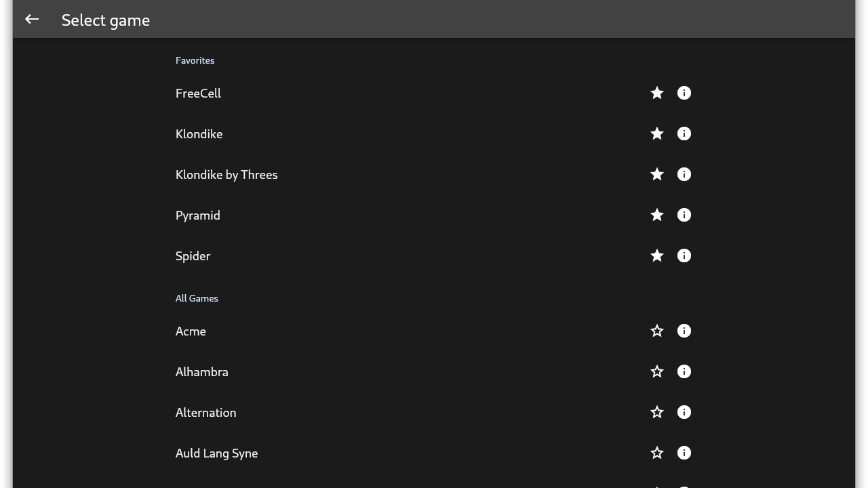The height and width of the screenshot is (488, 868).
Task: Select FreeCell from the list
Action: 198,94
